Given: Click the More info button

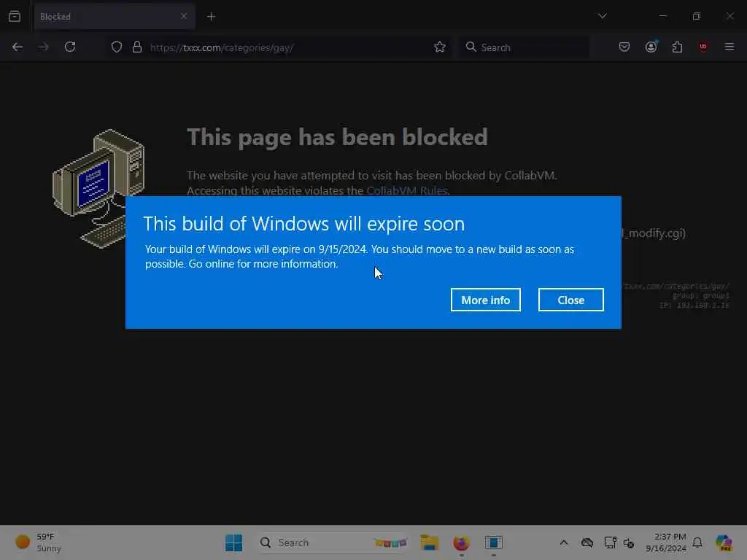Looking at the screenshot, I should [485, 300].
